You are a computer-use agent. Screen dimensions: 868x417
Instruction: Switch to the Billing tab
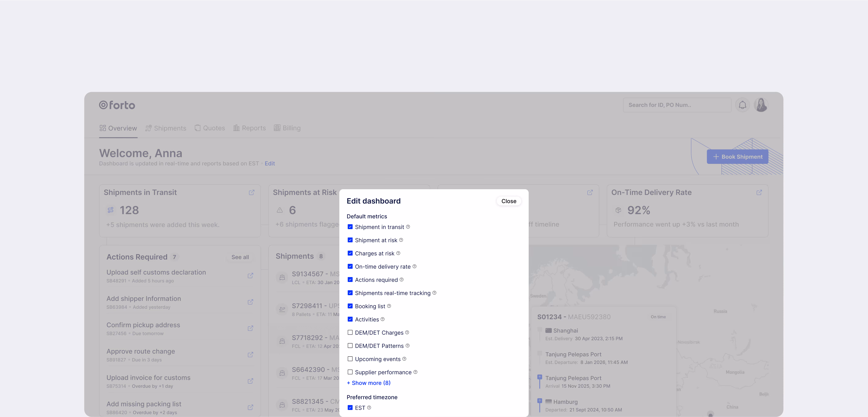pyautogui.click(x=287, y=128)
